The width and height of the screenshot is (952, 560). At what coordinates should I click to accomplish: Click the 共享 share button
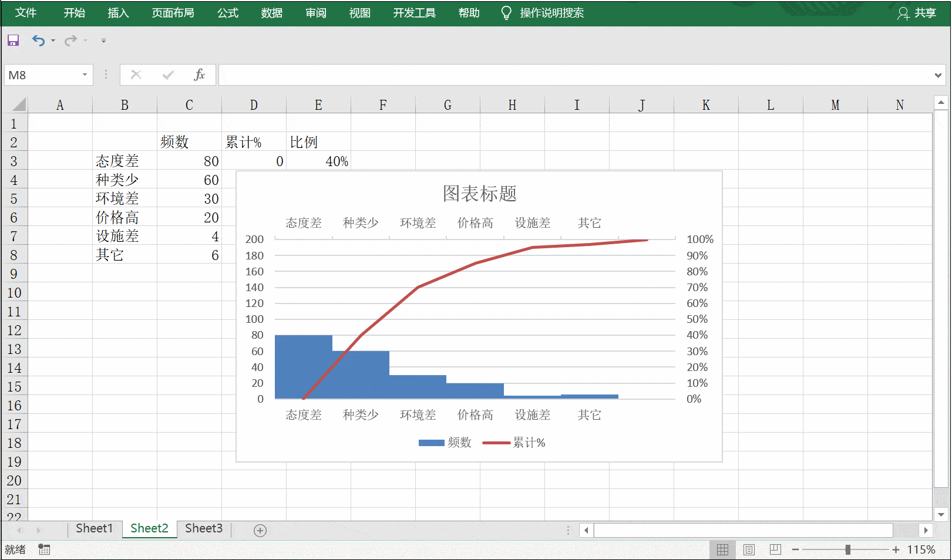(917, 13)
